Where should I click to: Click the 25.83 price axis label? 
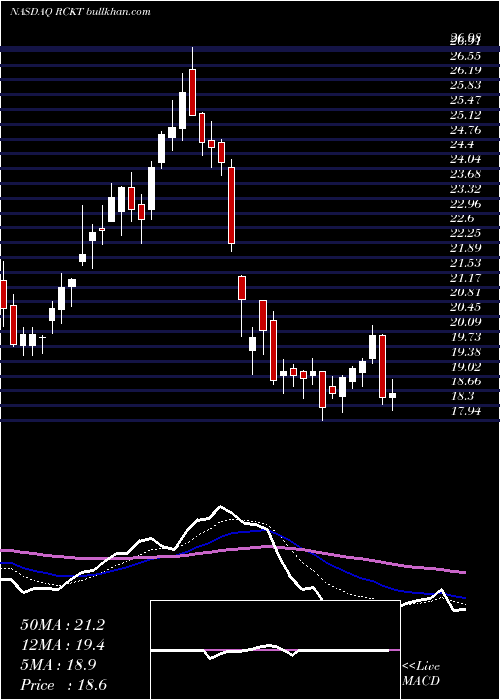468,86
